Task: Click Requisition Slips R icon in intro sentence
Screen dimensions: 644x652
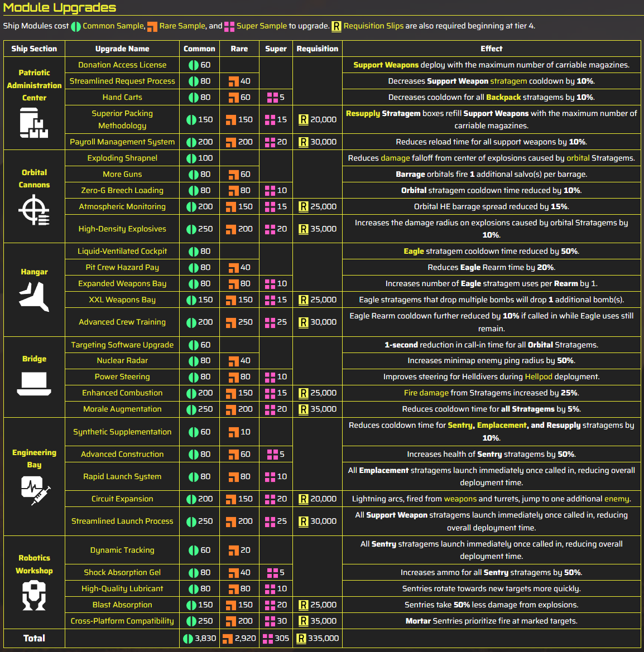Action: click(x=336, y=27)
